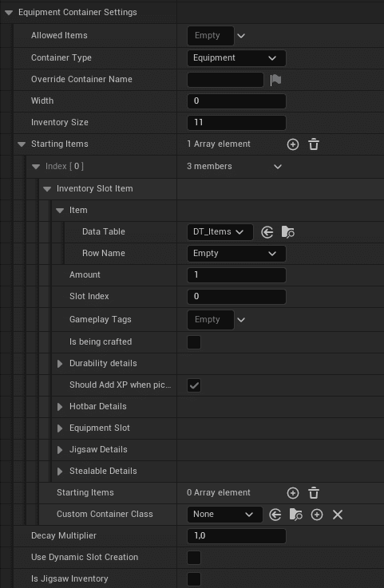384x588 pixels.
Task: Expand Jigsaw Details
Action: [x=60, y=450]
